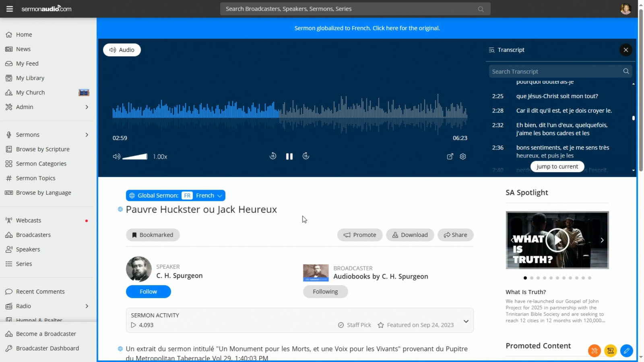Click the yellow floating action button

coord(611,351)
